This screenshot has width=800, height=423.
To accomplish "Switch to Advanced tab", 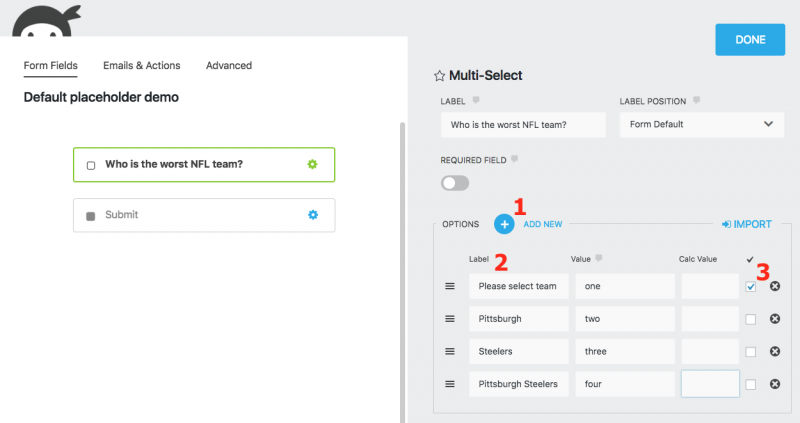I will [x=229, y=66].
